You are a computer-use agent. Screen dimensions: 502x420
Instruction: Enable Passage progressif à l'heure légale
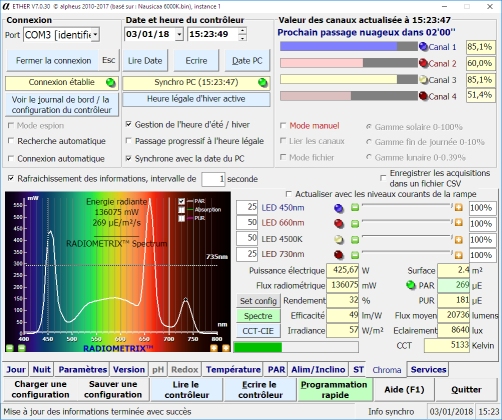point(128,141)
